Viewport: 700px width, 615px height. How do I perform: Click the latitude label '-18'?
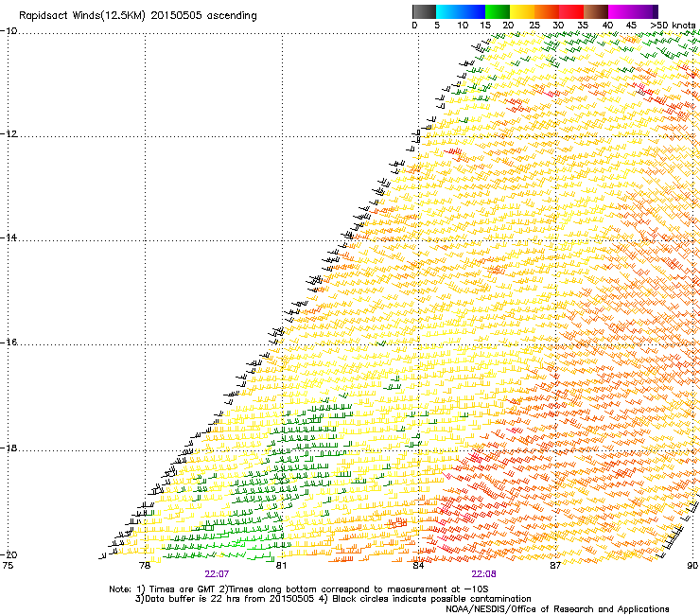[9, 448]
